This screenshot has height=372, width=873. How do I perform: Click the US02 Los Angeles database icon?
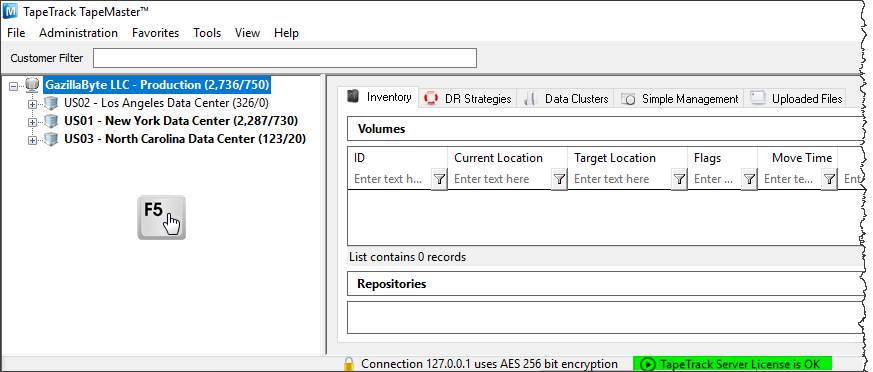tap(51, 103)
